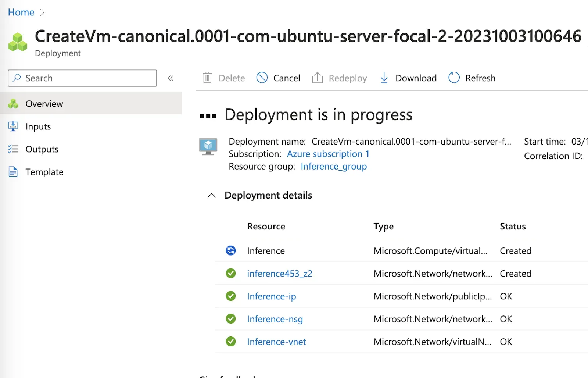
Task: Click the magnifier icon in the Search box
Action: [17, 78]
